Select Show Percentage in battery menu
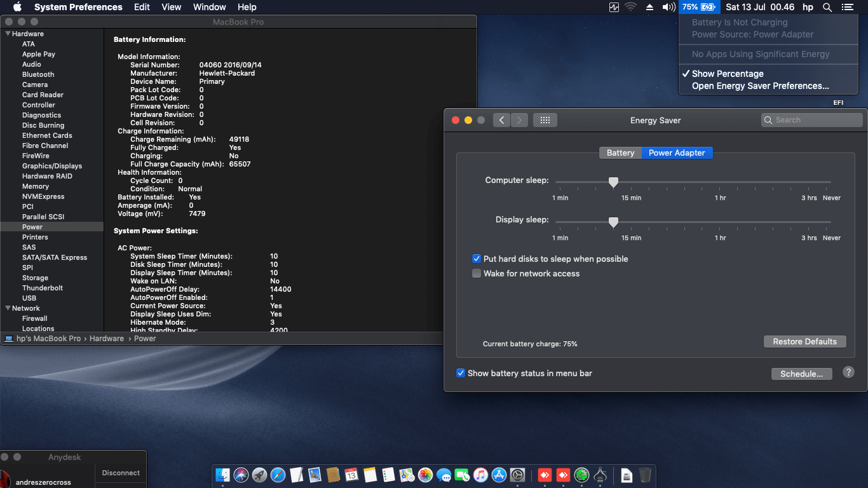 coord(728,74)
